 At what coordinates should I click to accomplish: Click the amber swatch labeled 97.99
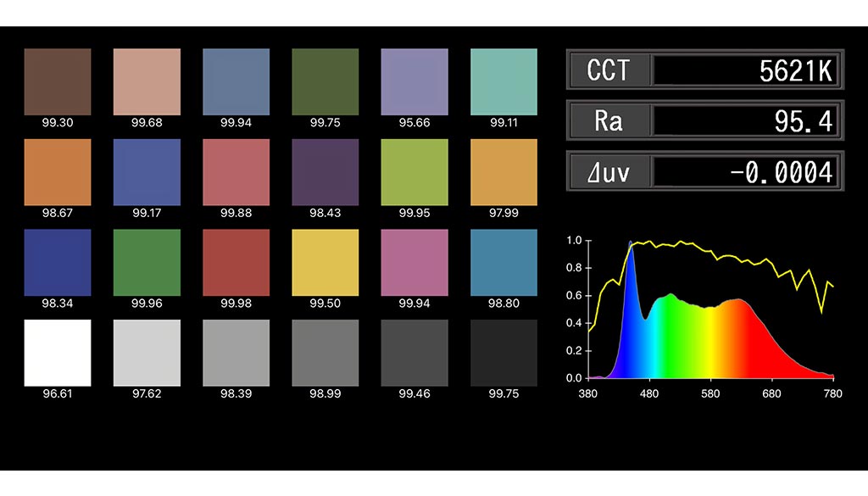click(x=504, y=172)
